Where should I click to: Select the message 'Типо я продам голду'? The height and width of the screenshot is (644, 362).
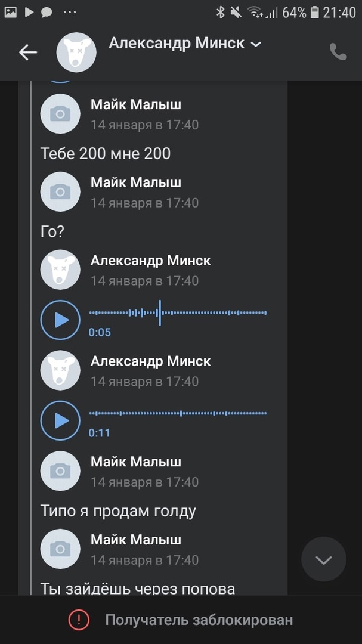click(x=118, y=510)
